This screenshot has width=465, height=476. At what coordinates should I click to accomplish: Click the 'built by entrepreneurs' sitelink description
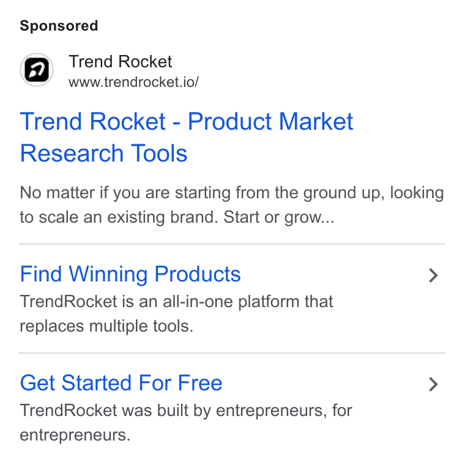186,423
